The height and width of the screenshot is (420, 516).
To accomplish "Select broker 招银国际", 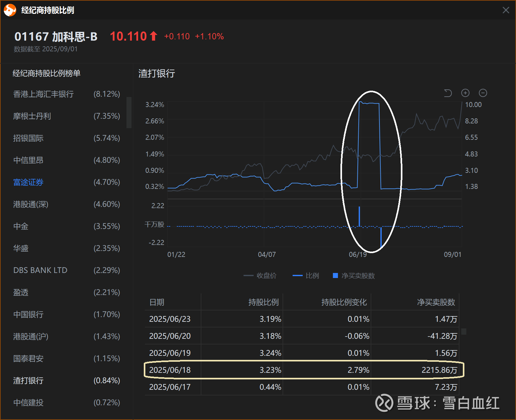I will (66, 138).
